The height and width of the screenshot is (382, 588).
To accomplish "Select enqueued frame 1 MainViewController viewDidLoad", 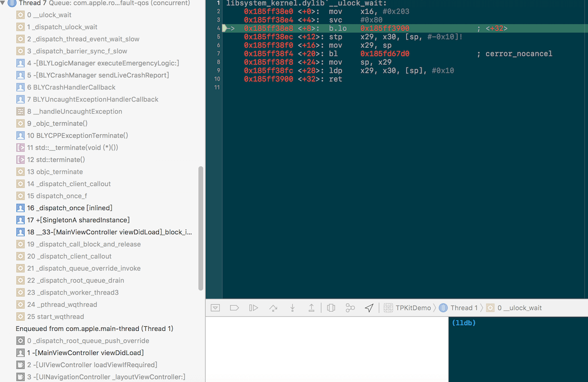I will [x=85, y=353].
